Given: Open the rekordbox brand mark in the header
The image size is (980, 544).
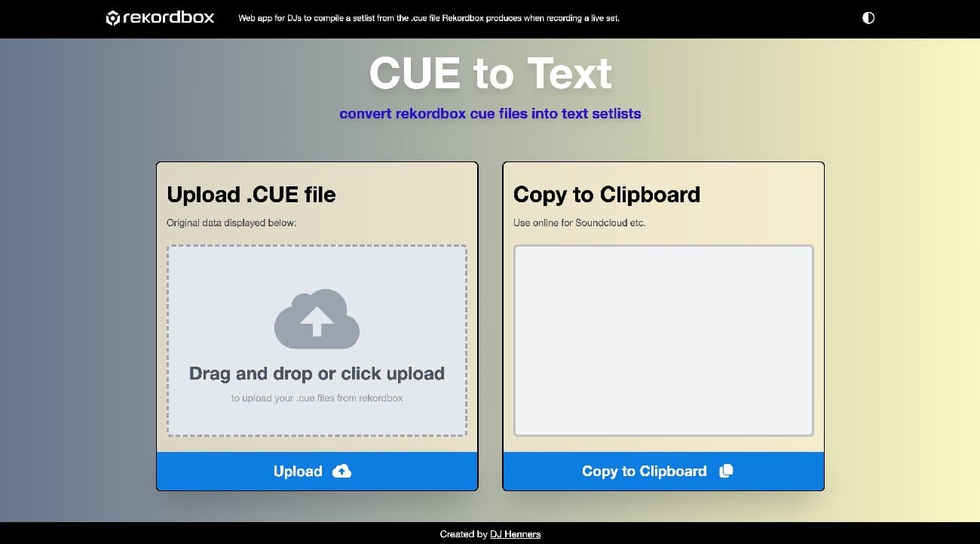Looking at the screenshot, I should 113,17.
